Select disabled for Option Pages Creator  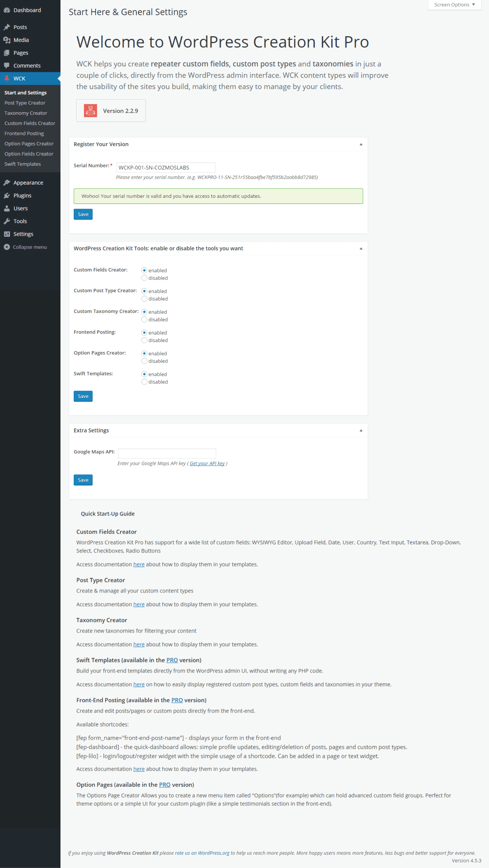click(144, 361)
